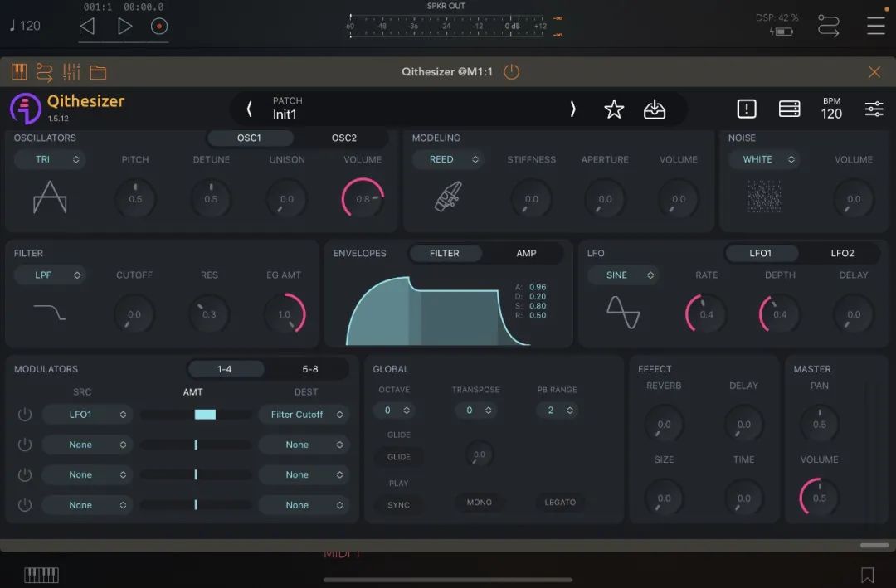Show the keyboard icon in bottom bar

pos(41,575)
